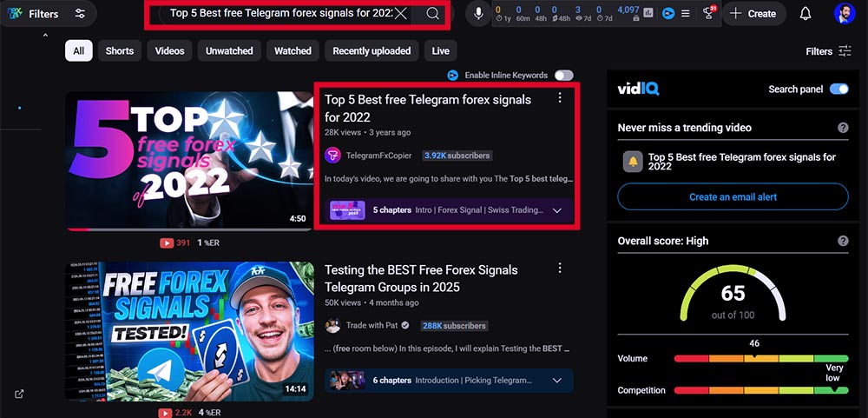Viewport: 868px width, 418px height.
Task: Click the 3.92K subscribers badge
Action: (x=457, y=156)
